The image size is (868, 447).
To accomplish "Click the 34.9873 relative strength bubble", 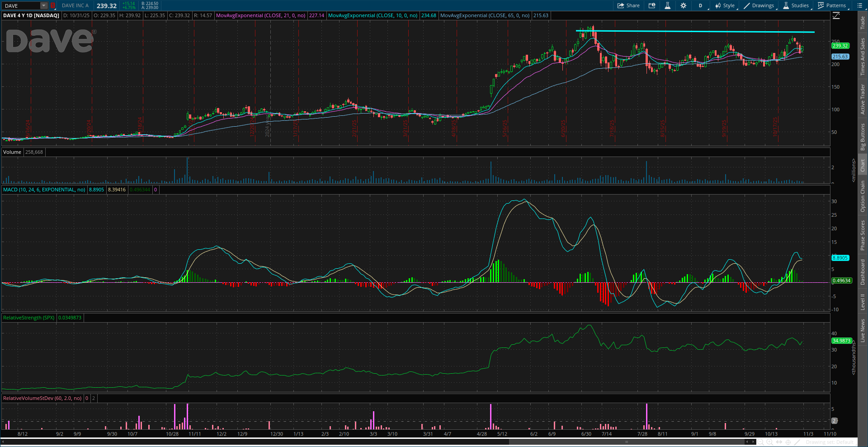I will [x=842, y=341].
